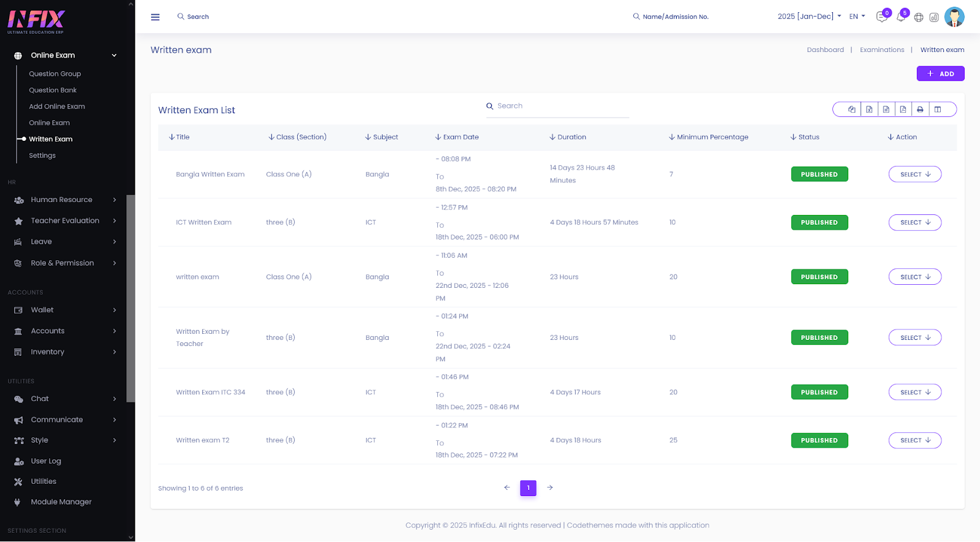Open the notifications bell
Image resolution: width=980 pixels, height=542 pixels.
click(x=900, y=17)
